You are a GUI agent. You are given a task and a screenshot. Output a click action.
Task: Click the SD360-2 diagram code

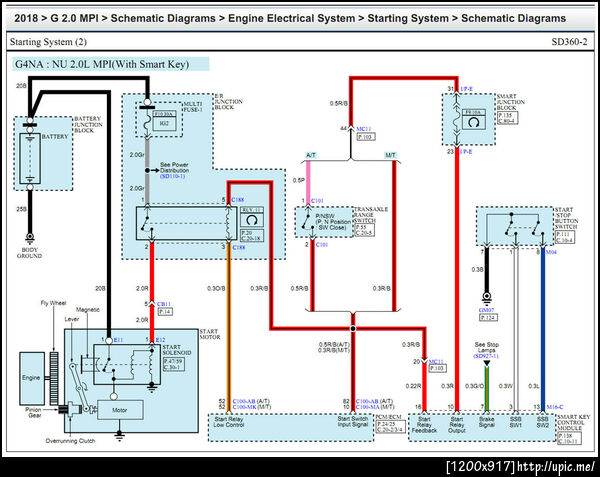click(x=569, y=42)
